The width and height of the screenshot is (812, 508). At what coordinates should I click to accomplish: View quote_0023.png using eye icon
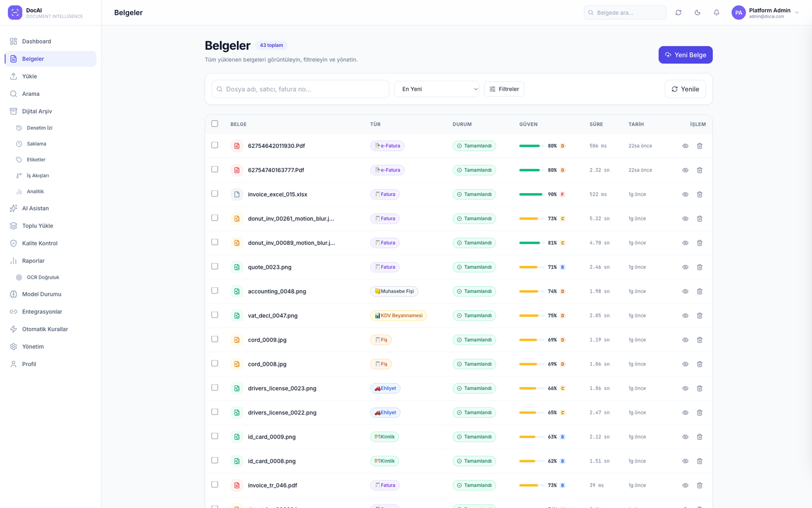tap(685, 267)
